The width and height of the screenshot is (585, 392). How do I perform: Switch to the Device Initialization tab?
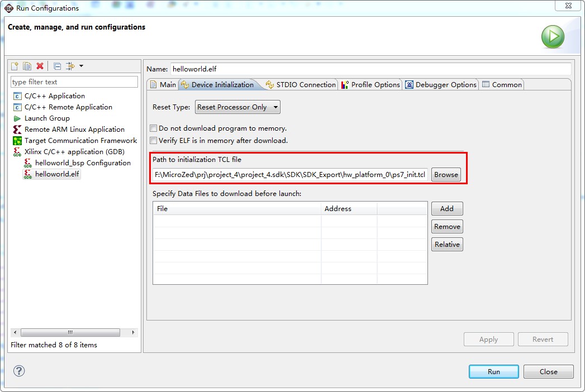(217, 85)
